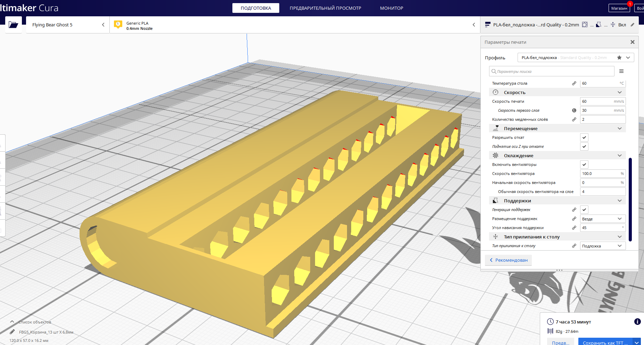
Task: Switch to the МОНИТОР tab
Action: point(391,8)
